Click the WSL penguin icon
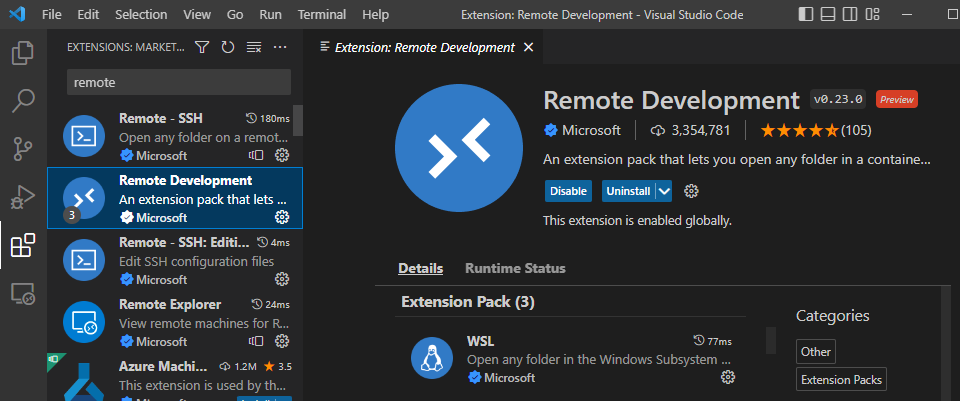 coord(432,358)
